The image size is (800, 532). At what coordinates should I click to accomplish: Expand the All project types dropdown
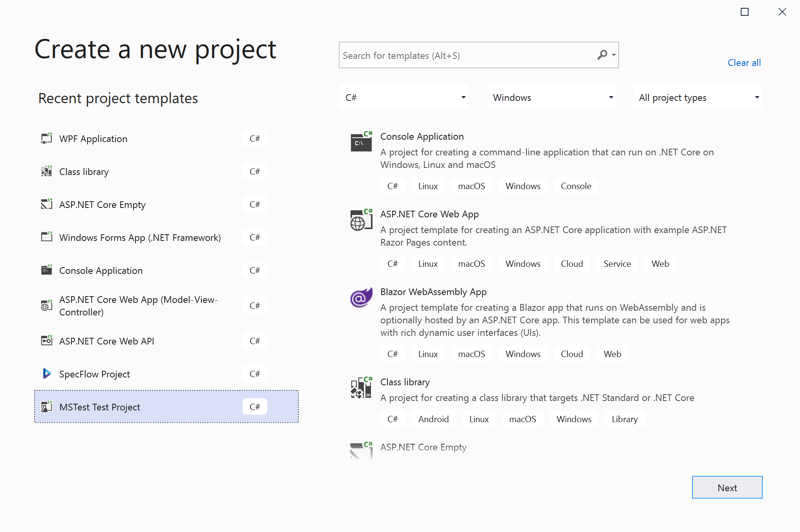coord(697,97)
